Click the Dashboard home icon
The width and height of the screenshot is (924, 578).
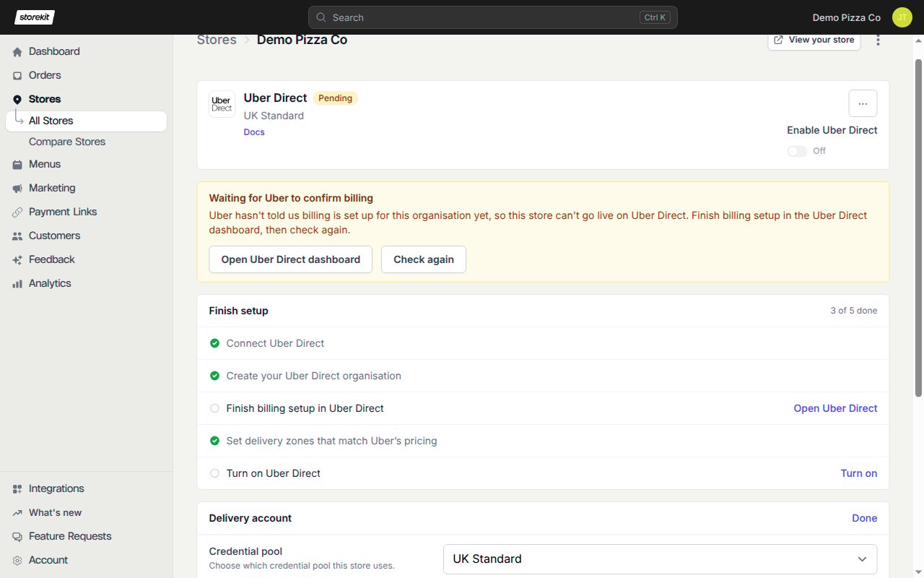click(x=17, y=52)
